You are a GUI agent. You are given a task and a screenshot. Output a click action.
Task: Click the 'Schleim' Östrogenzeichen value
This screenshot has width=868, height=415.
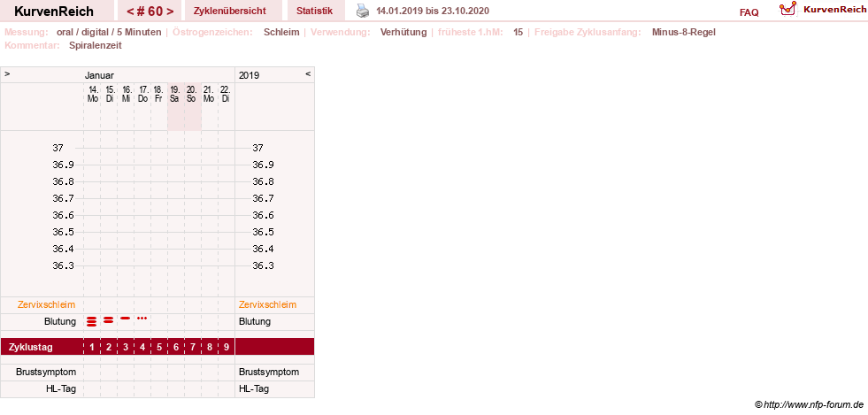pos(281,32)
